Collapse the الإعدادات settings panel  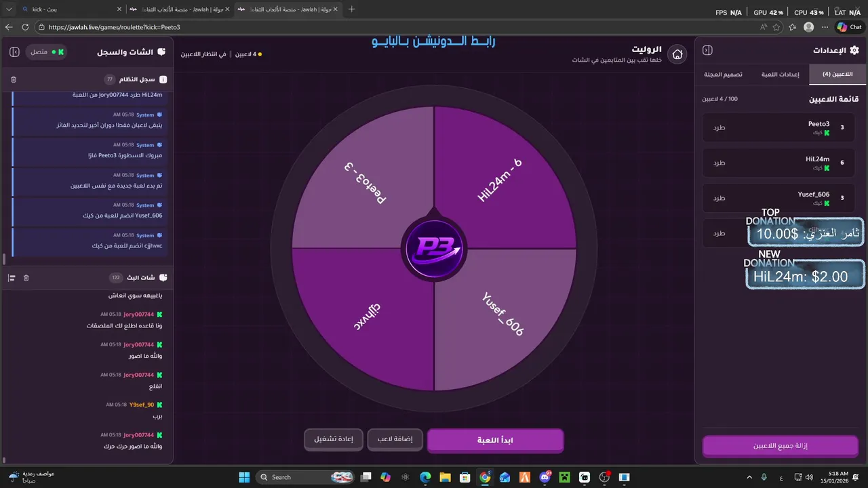[707, 50]
